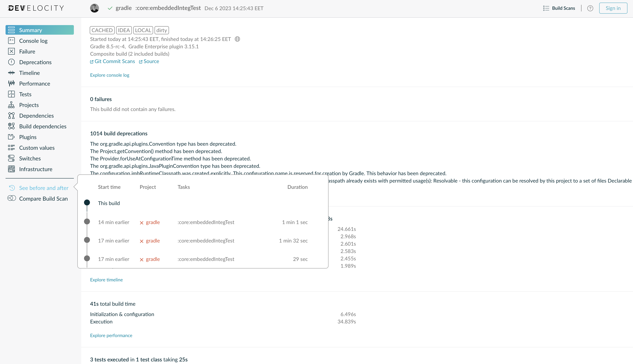The height and width of the screenshot is (364, 633).
Task: Select the Plugins icon in the sidebar
Action: 11,137
